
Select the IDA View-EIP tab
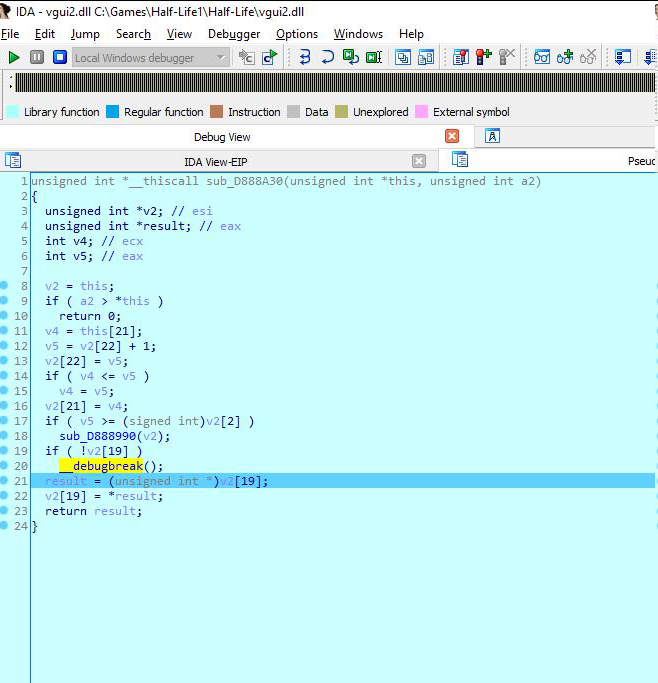point(216,162)
